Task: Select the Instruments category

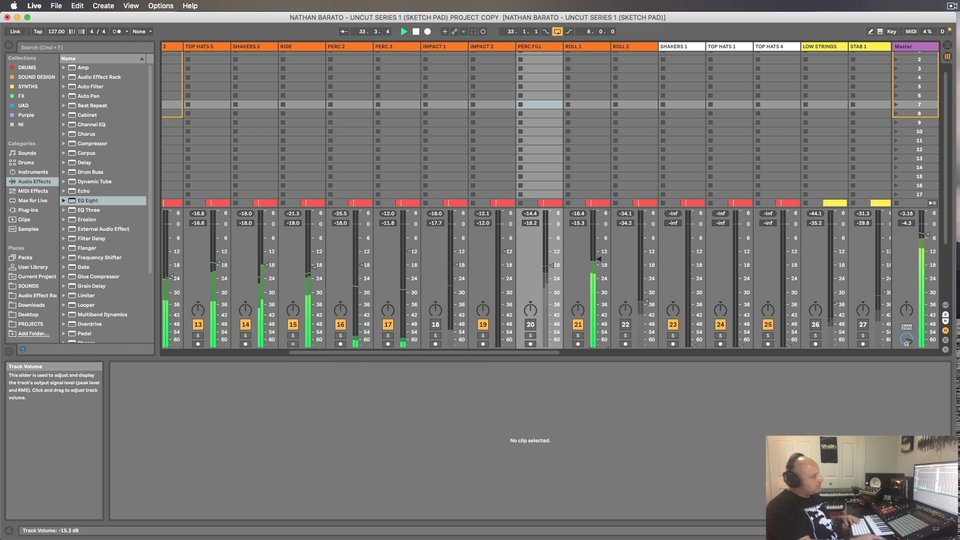Action: click(32, 172)
